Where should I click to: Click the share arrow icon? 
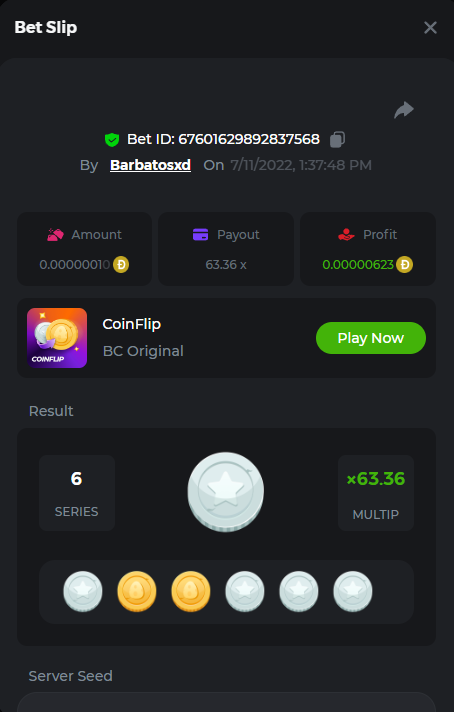[404, 110]
